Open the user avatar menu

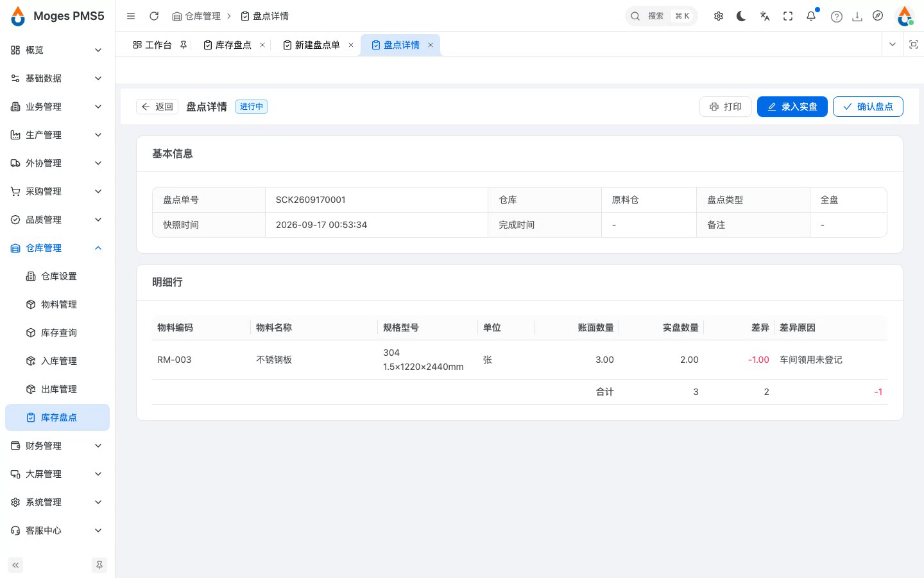pos(905,16)
